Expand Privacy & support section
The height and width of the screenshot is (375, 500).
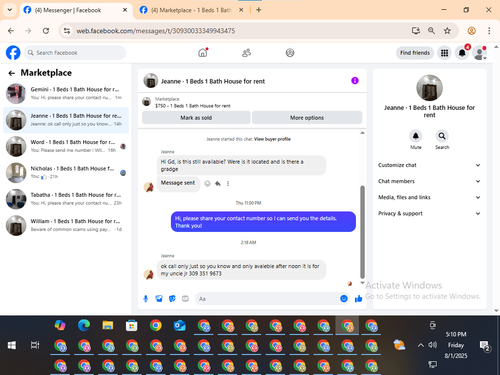point(429,213)
